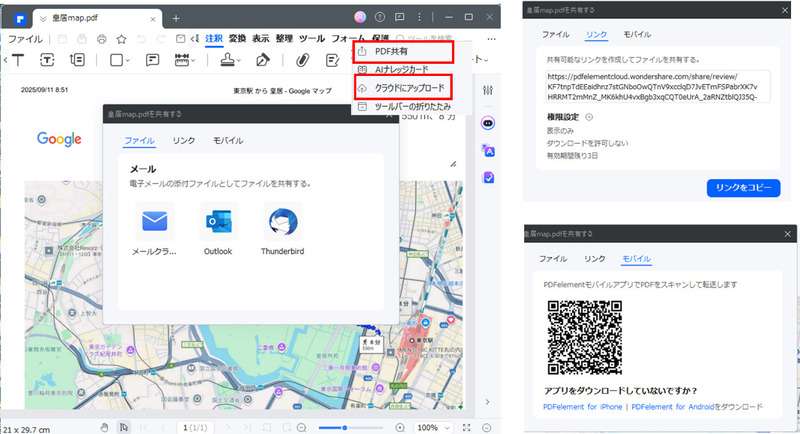
Task: Open the three-dot overflow menu in menu bar
Action: point(491,39)
